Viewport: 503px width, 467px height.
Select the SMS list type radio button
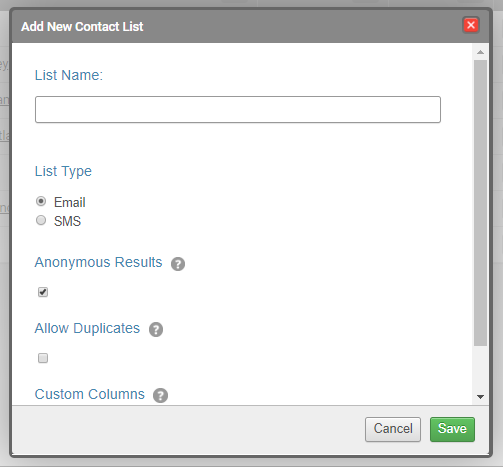click(x=41, y=220)
